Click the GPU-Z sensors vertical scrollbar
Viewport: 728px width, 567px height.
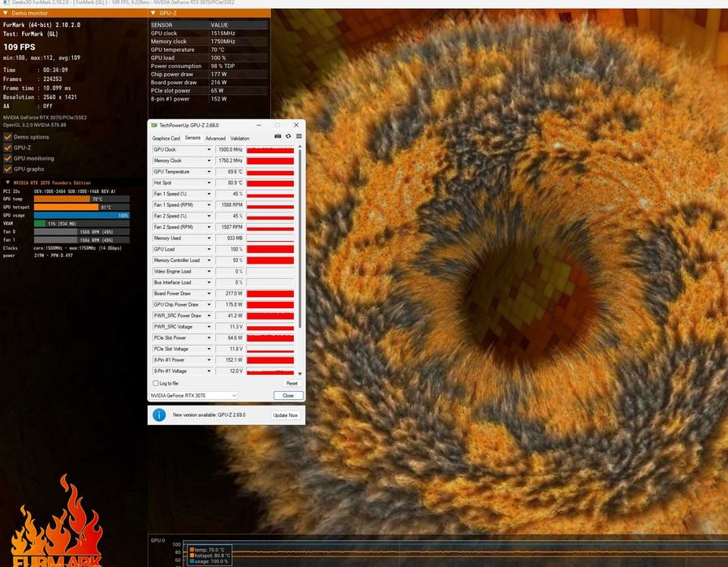(300, 238)
